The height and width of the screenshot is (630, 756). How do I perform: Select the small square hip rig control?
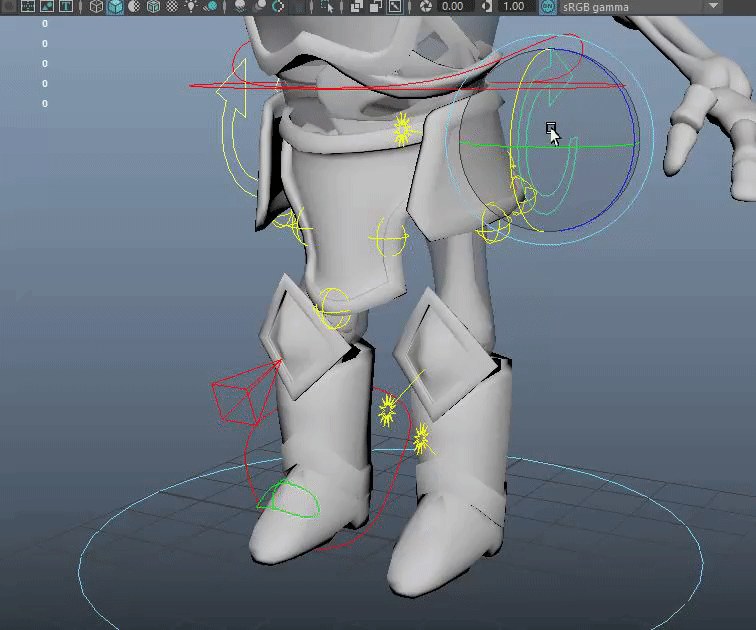point(551,127)
